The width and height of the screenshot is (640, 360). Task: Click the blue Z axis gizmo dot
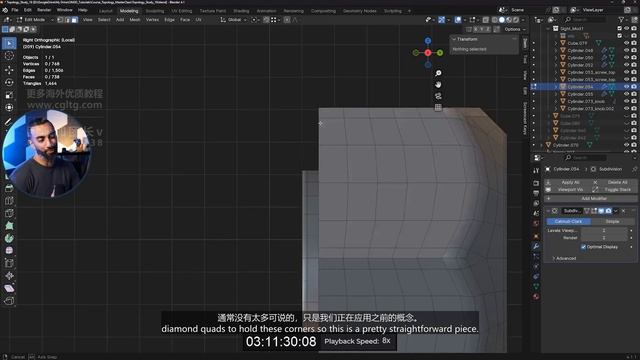coord(428,41)
